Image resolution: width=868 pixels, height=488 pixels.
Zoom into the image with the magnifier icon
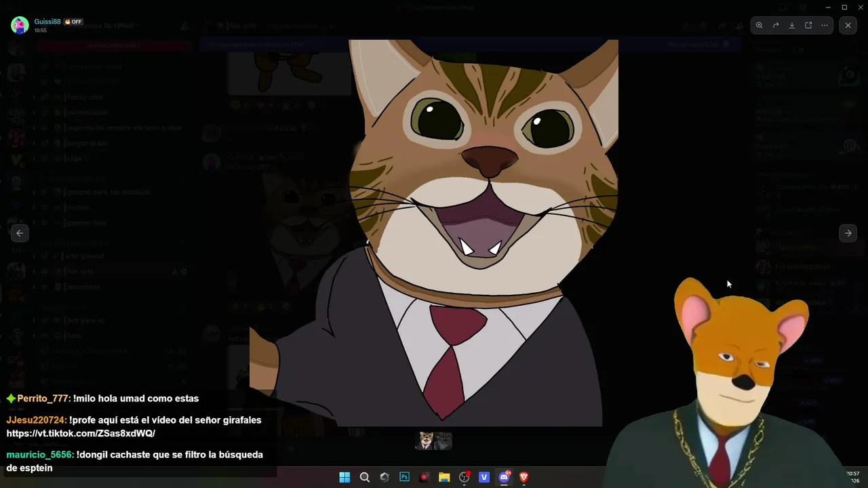click(x=759, y=25)
